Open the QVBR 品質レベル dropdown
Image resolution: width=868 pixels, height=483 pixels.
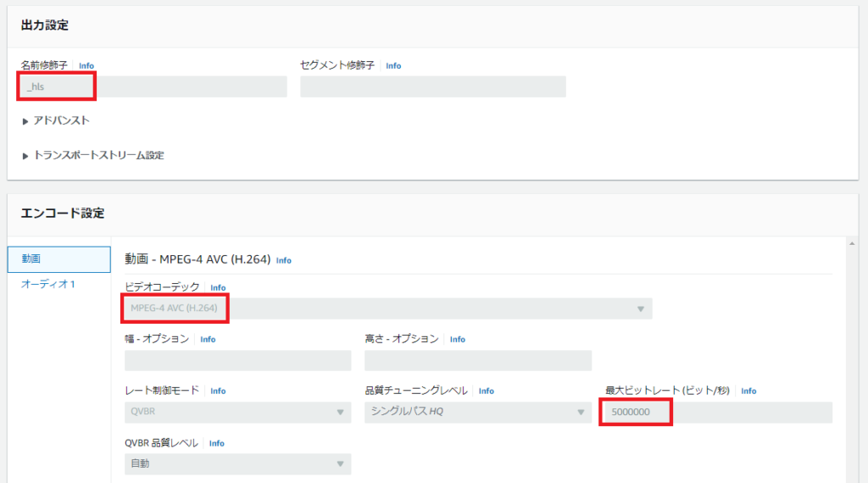click(x=237, y=464)
